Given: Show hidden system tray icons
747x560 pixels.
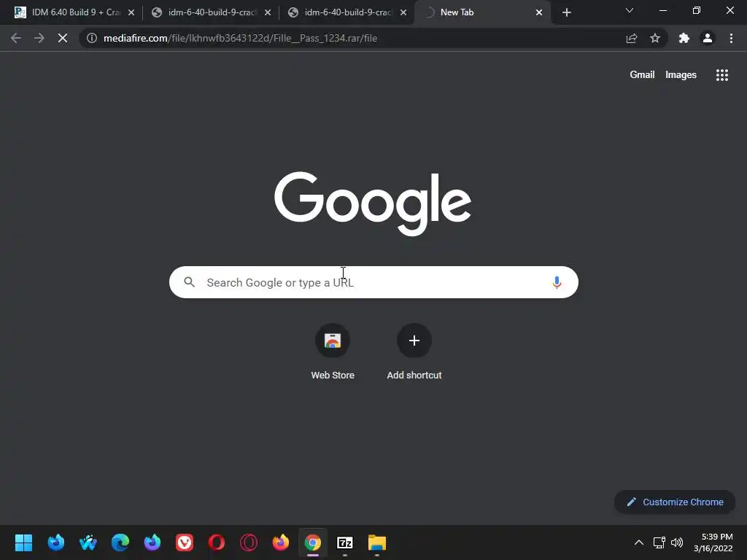Looking at the screenshot, I should pyautogui.click(x=639, y=542).
